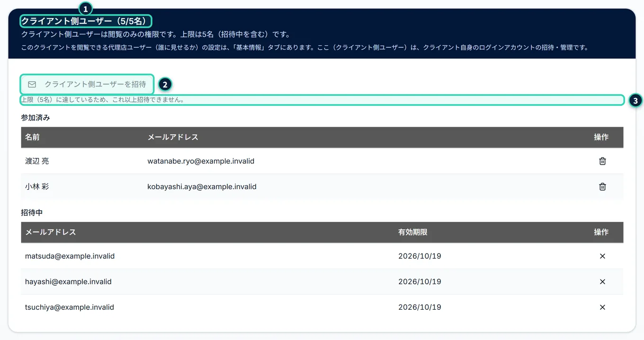Image resolution: width=644 pixels, height=340 pixels.
Task: Click expiry date 2026/10/19 in hayashi row
Action: coord(420,282)
